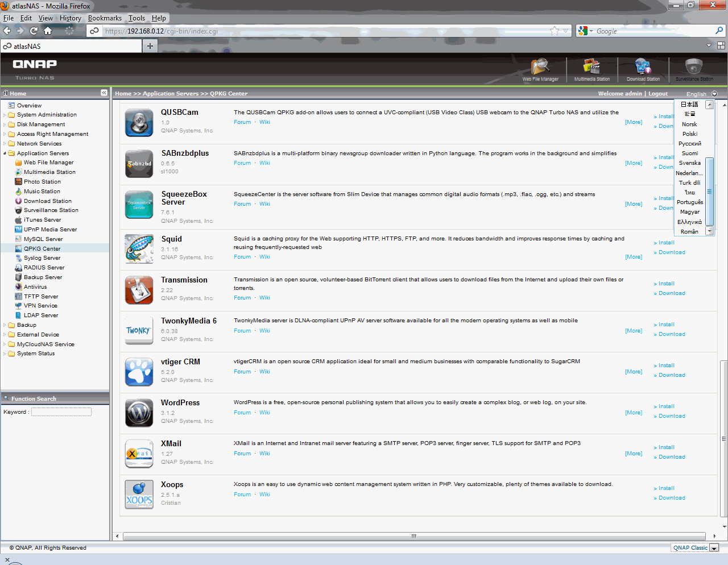
Task: Expand the System Status tree node
Action: (5, 354)
